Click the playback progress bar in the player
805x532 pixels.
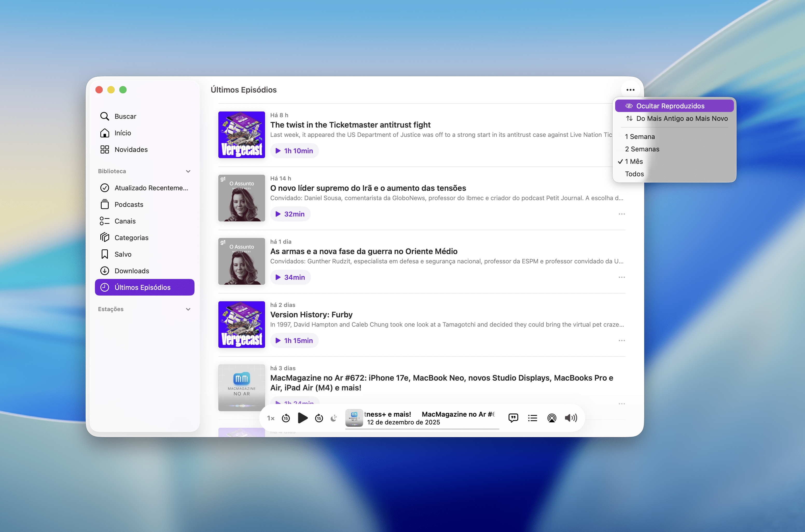422,429
